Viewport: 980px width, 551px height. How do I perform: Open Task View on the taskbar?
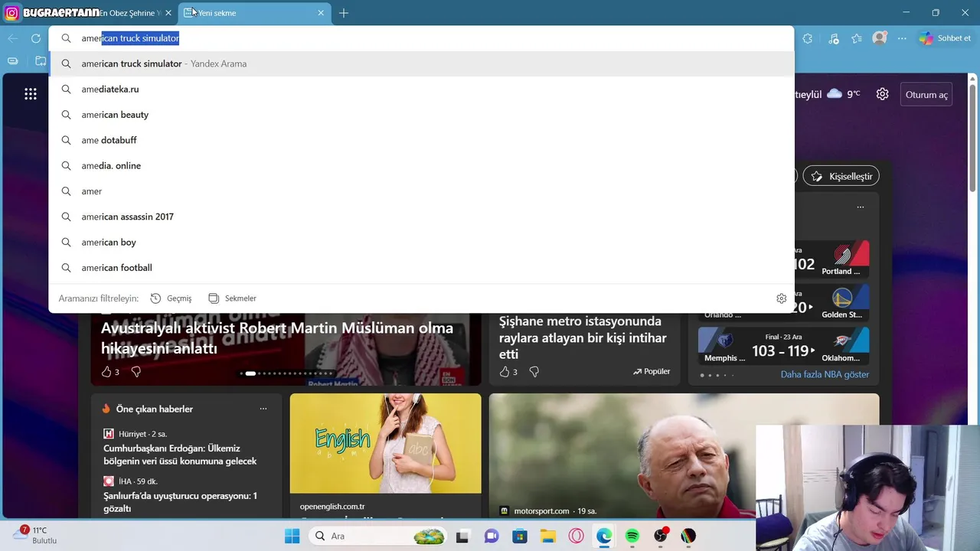click(x=462, y=536)
